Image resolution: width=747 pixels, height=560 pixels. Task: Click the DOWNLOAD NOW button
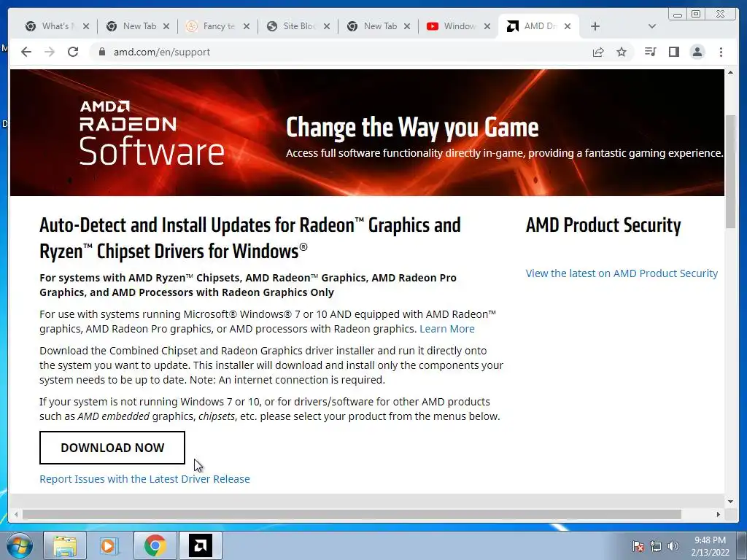[x=112, y=448]
